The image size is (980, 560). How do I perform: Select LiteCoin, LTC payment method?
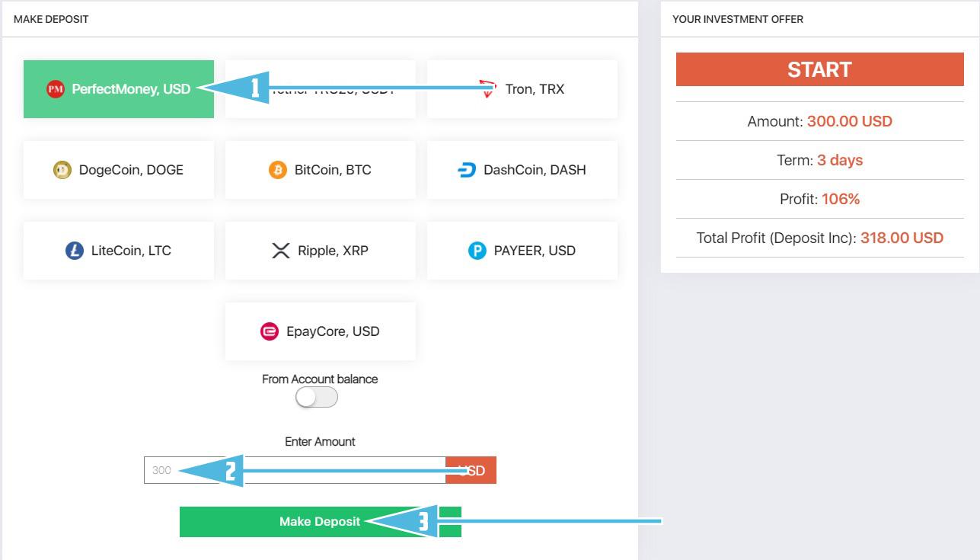119,251
